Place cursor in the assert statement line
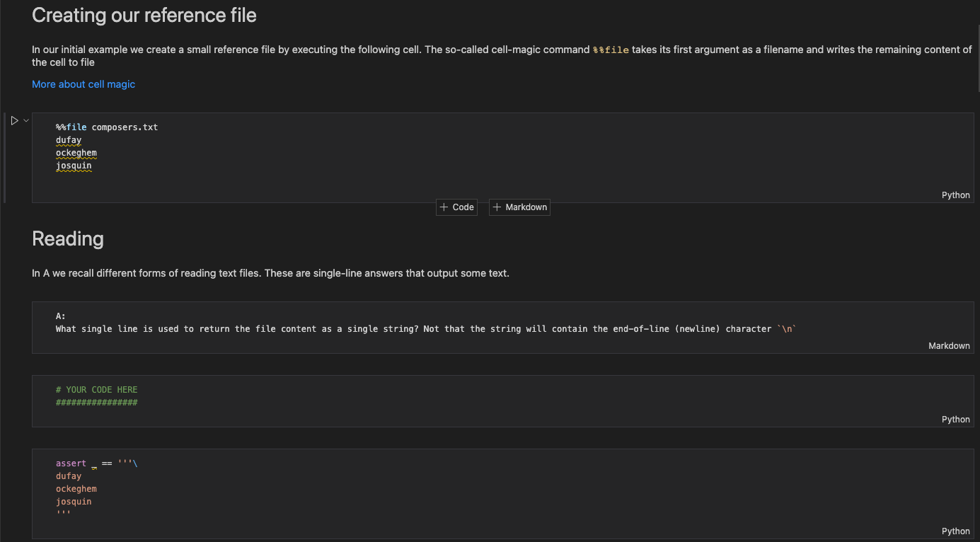Image resolution: width=980 pixels, height=542 pixels. coord(96,463)
